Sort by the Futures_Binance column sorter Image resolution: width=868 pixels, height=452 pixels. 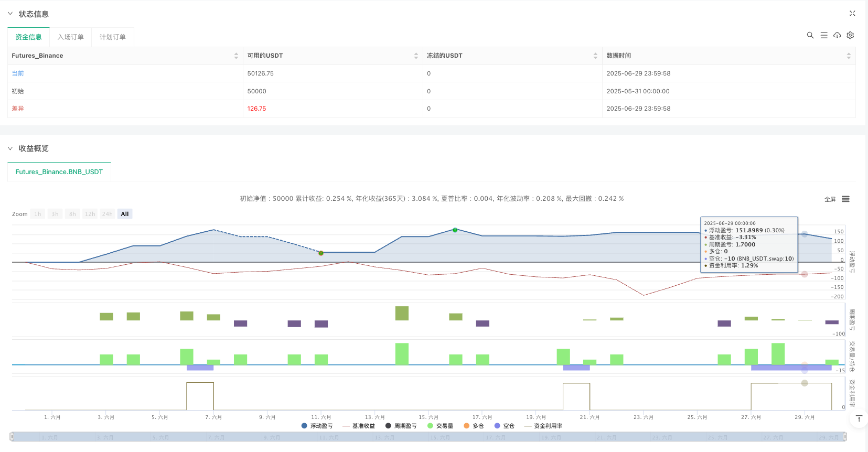(236, 56)
